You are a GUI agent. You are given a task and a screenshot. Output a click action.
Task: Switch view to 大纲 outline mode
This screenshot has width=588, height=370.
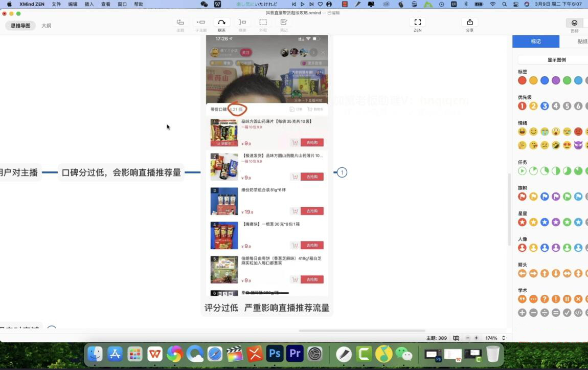tap(47, 26)
